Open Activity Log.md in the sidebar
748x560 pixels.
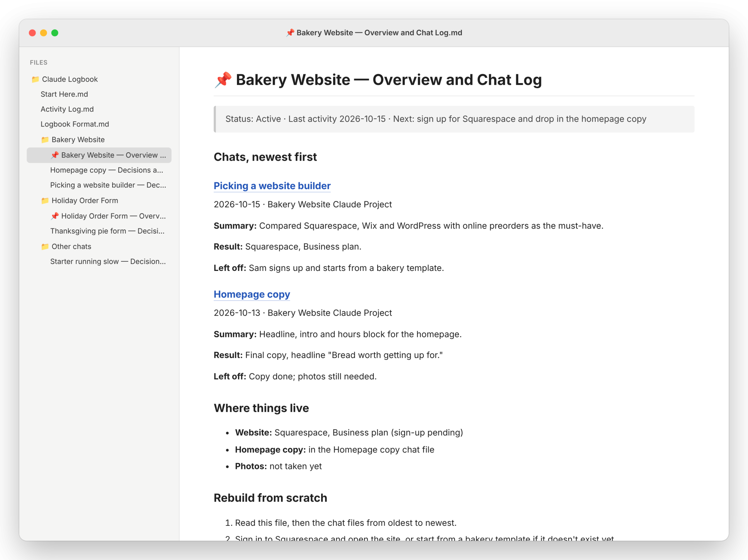67,109
